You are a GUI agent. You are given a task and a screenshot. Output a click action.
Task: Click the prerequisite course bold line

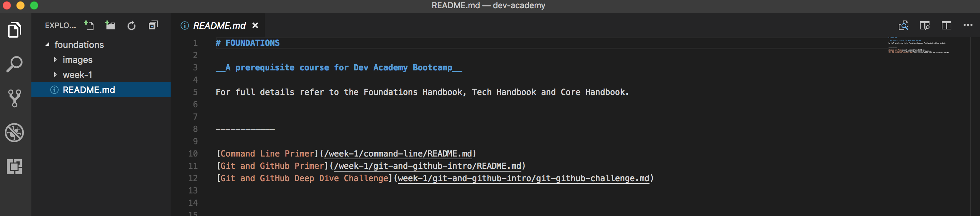(x=339, y=68)
